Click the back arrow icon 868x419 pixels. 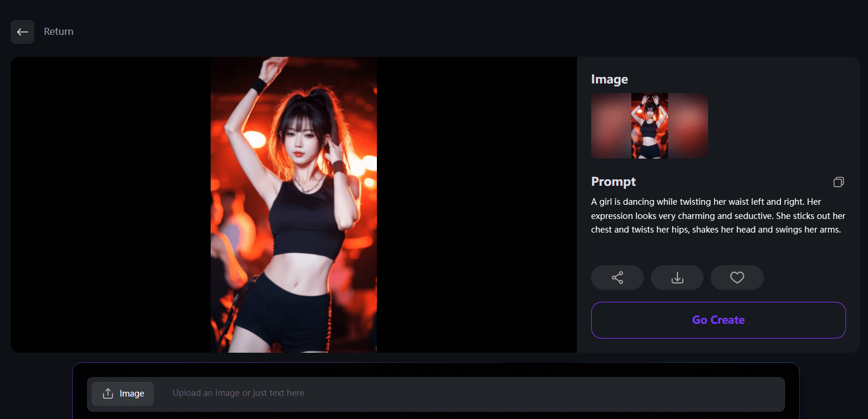[x=22, y=32]
